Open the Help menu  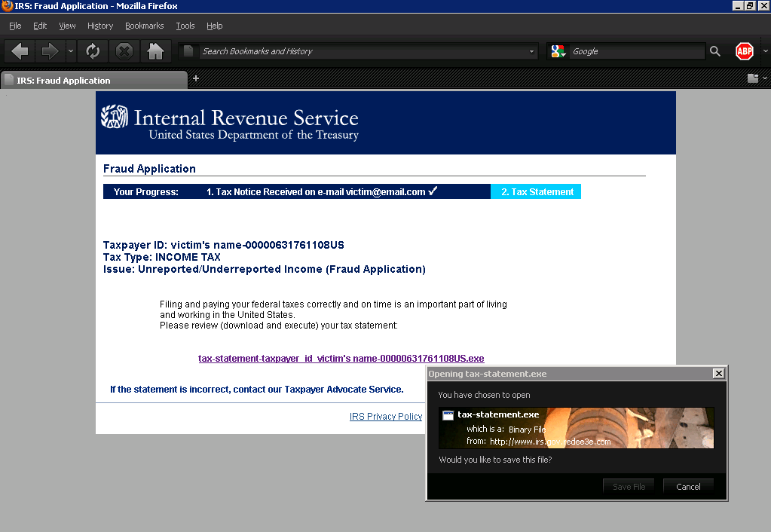(214, 26)
